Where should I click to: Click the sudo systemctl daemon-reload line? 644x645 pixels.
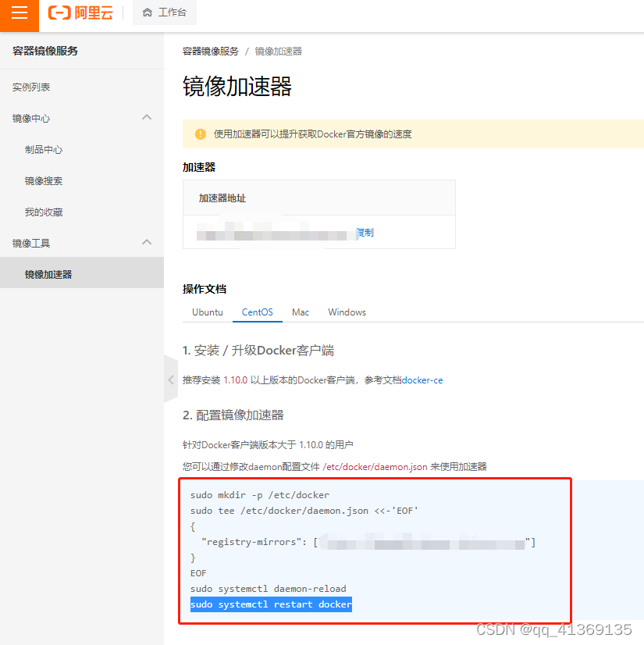pos(269,589)
